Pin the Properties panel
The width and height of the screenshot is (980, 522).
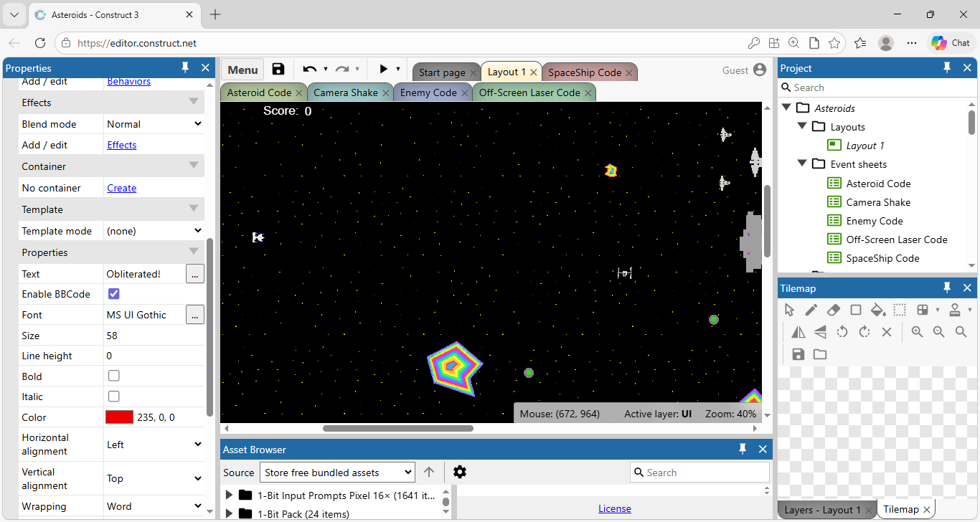coord(185,67)
